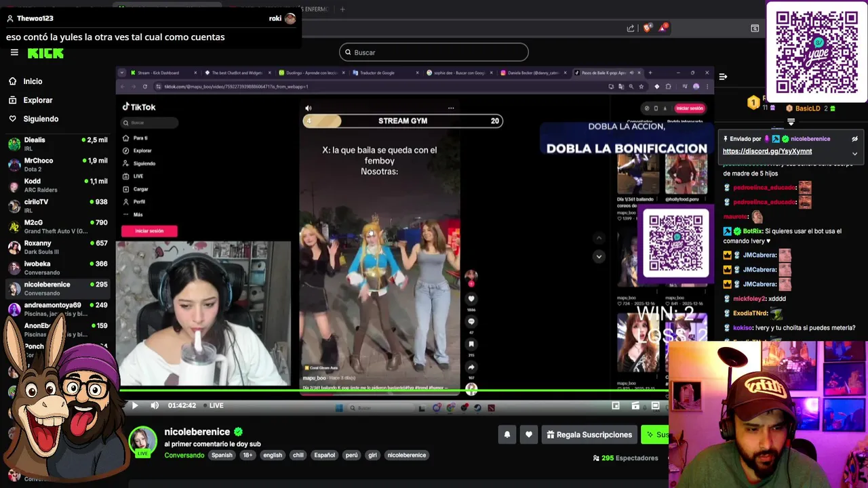
Task: Open Siguiendo in the Kick sidebar
Action: tap(33, 119)
